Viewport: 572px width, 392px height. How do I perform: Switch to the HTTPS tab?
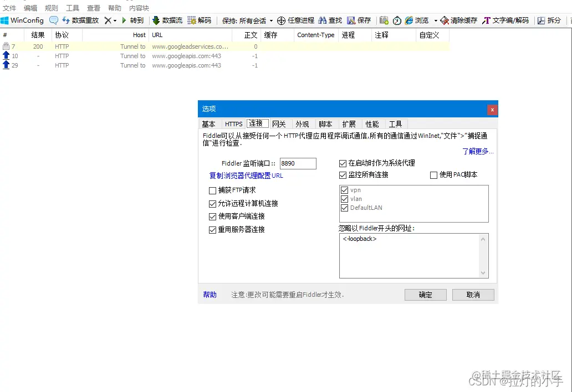[x=233, y=123]
